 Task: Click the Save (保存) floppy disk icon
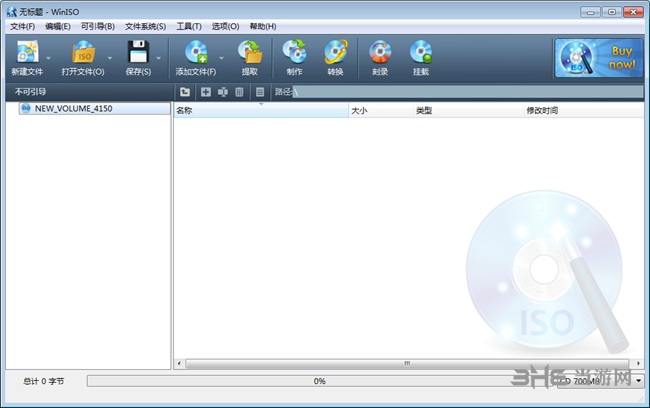(138, 52)
